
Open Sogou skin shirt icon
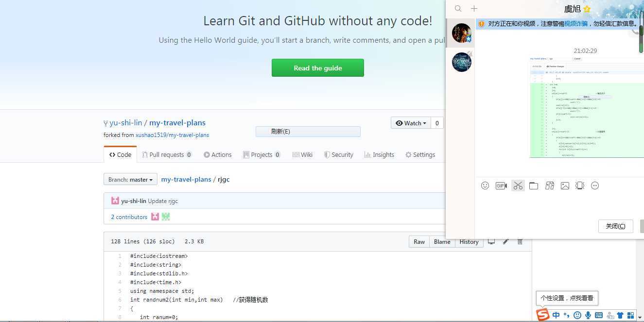[620, 315]
